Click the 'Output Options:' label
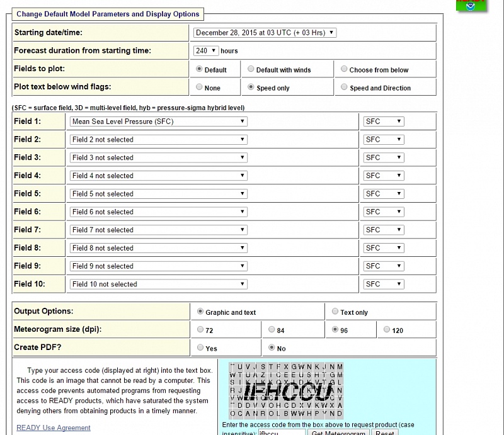The height and width of the screenshot is (435, 504). click(x=43, y=311)
